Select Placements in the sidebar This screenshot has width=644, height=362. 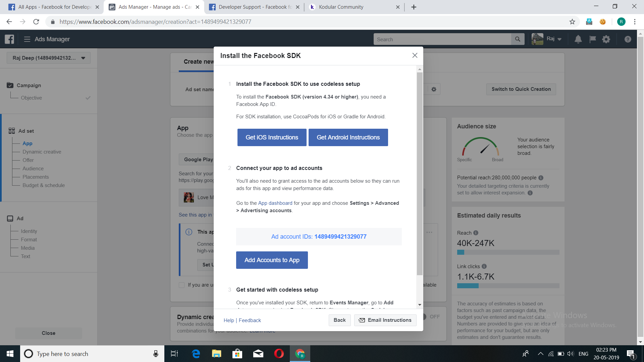(36, 177)
